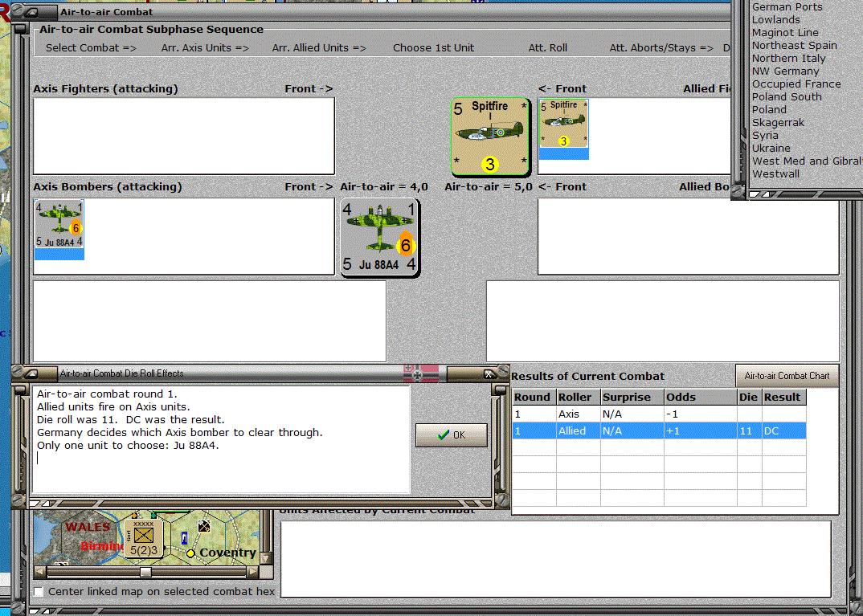The height and width of the screenshot is (616, 863).
Task: Click the die value 11 cell
Action: [749, 430]
